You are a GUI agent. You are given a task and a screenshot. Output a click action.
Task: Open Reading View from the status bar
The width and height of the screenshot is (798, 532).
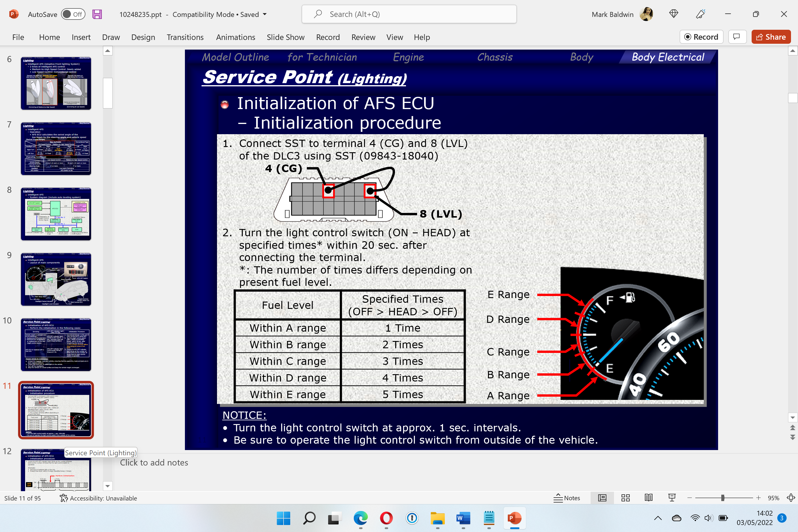pos(648,498)
